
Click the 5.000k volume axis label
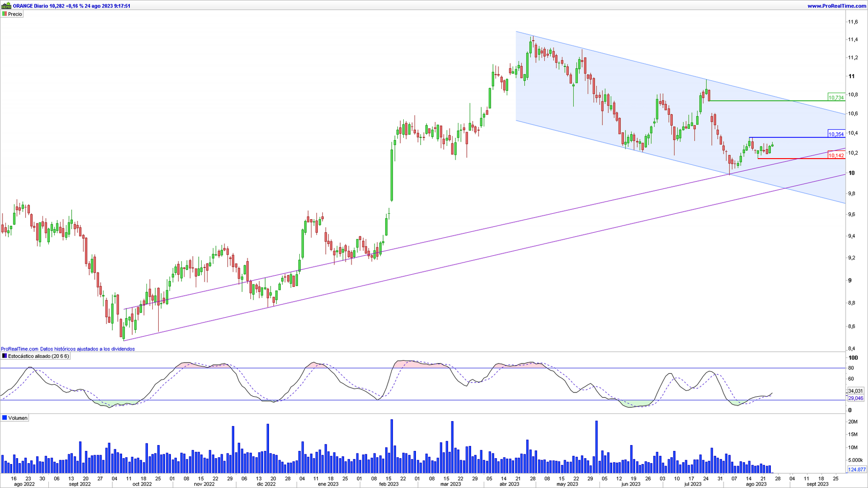coord(856,460)
